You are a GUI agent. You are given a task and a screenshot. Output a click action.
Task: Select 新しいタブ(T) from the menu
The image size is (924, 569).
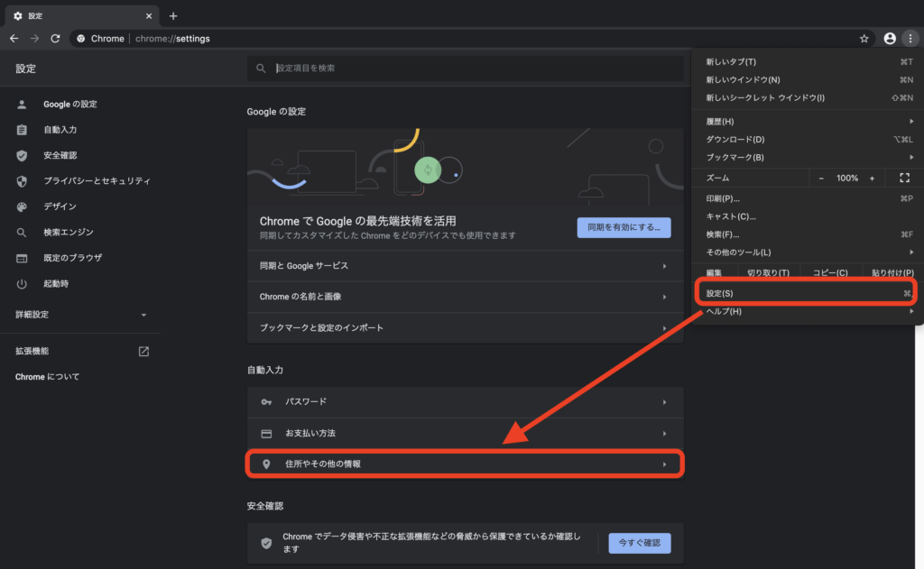point(808,62)
